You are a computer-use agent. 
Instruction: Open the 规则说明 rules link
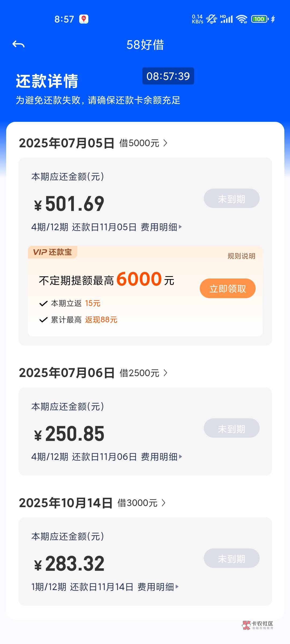coord(241,256)
